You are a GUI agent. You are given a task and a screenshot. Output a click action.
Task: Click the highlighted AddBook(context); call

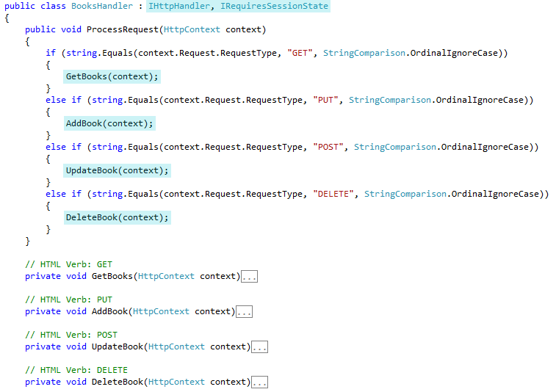tap(109, 124)
